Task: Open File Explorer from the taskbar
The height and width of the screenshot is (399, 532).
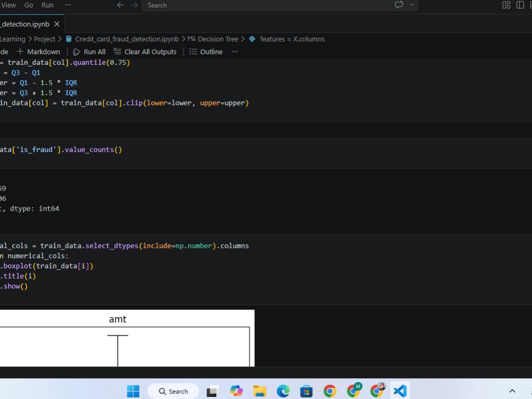Action: pyautogui.click(x=260, y=391)
